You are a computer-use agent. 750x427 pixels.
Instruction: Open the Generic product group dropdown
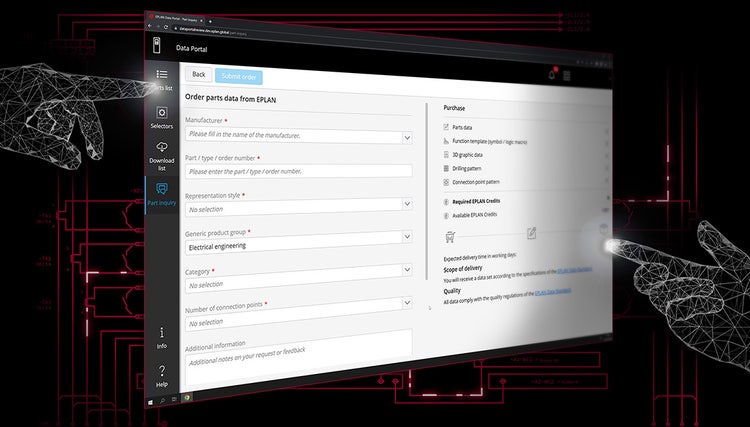click(406, 238)
